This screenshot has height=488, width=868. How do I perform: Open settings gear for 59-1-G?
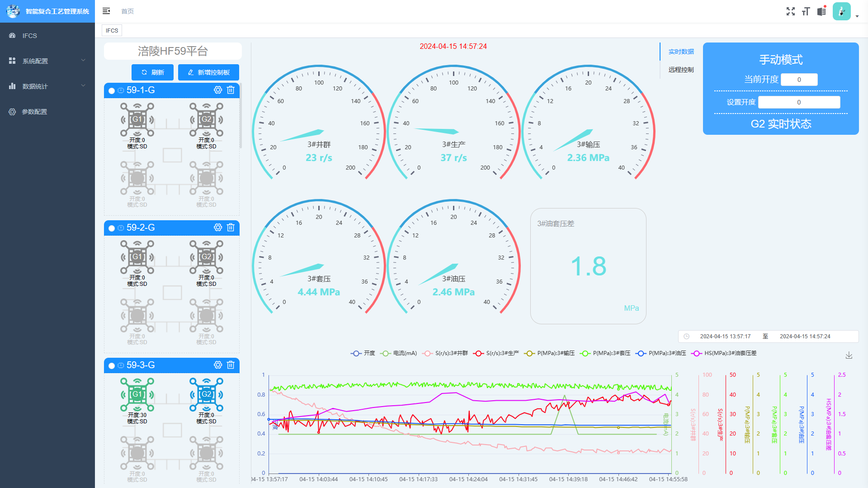(x=218, y=90)
